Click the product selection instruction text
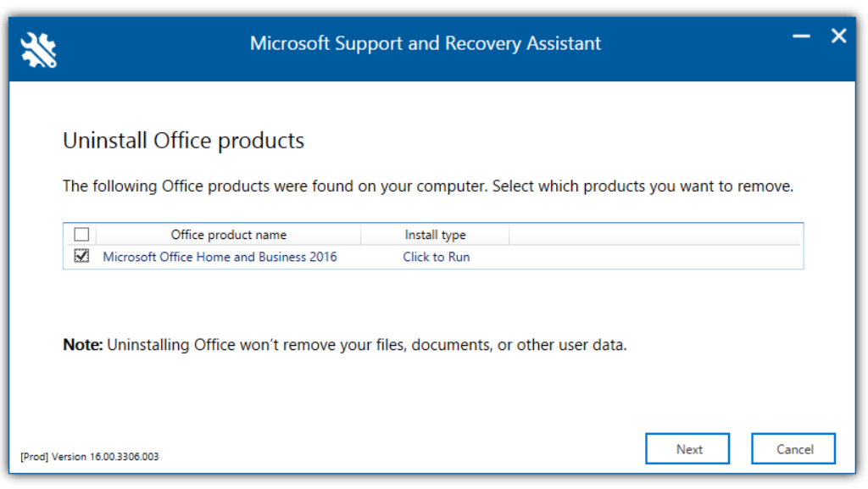 point(426,186)
